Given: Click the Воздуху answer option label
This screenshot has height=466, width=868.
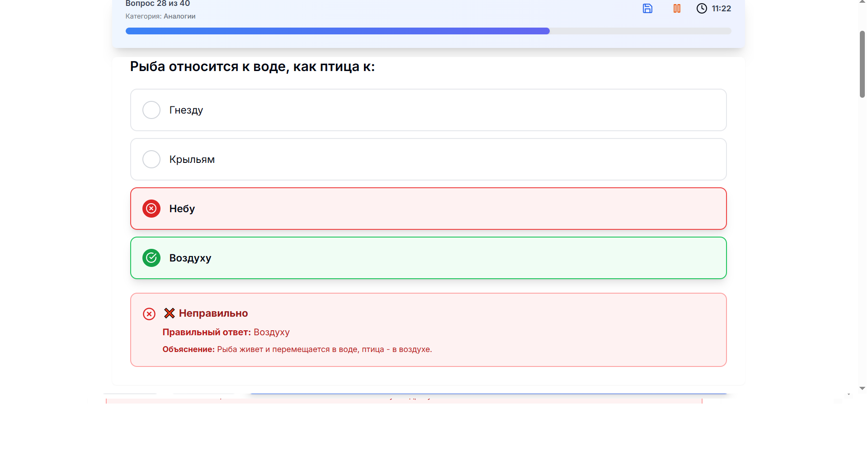Looking at the screenshot, I should click(x=190, y=258).
